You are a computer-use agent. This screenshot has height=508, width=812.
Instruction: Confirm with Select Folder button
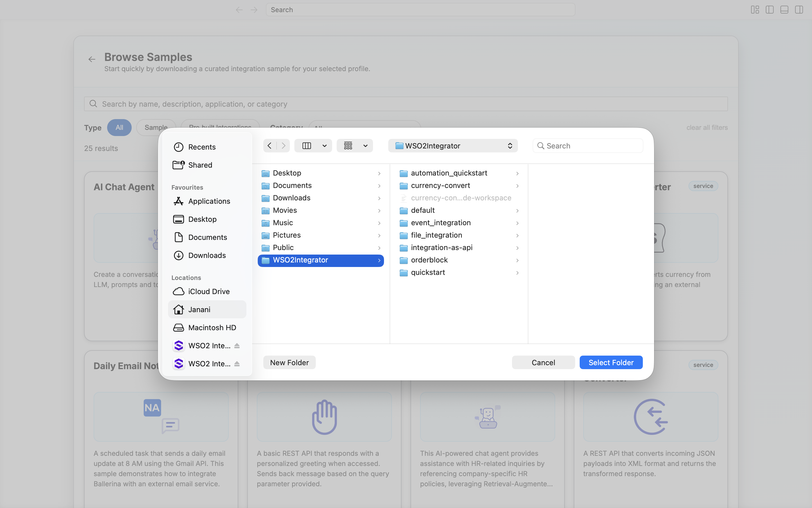tap(611, 363)
